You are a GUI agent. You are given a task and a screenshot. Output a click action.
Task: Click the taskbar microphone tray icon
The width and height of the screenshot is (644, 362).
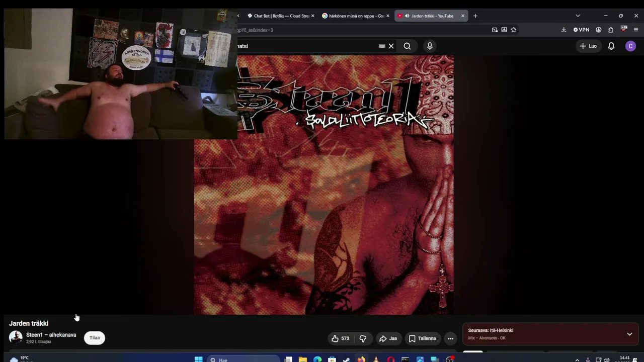click(x=588, y=360)
